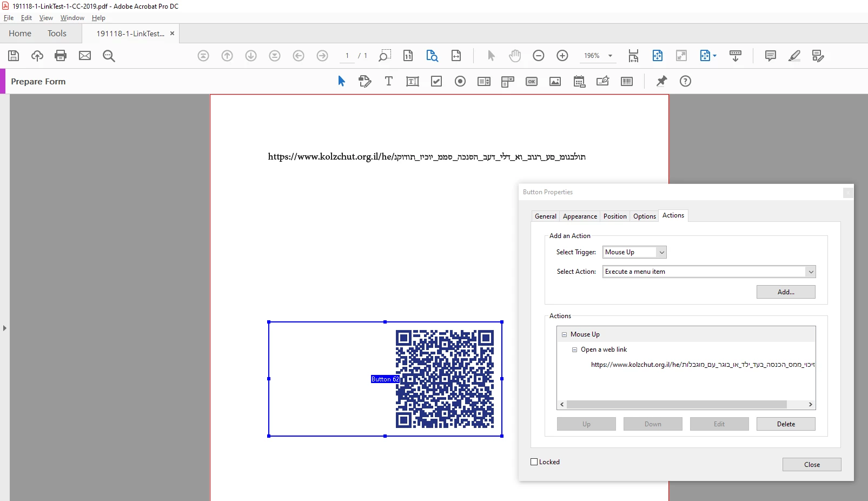
Task: Go to the Home tab
Action: pyautogui.click(x=20, y=34)
